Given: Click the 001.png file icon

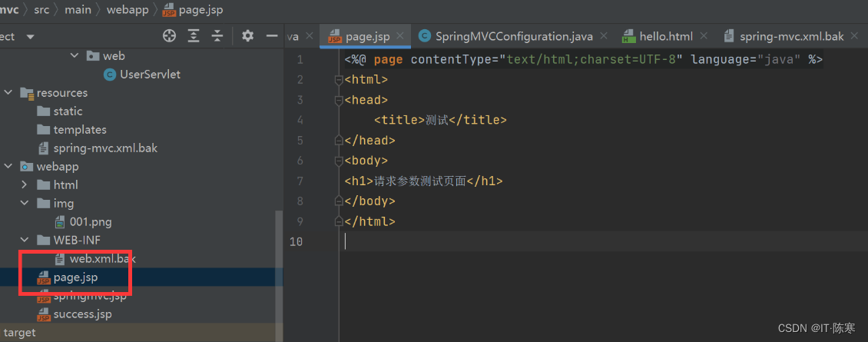Looking at the screenshot, I should point(61,221).
